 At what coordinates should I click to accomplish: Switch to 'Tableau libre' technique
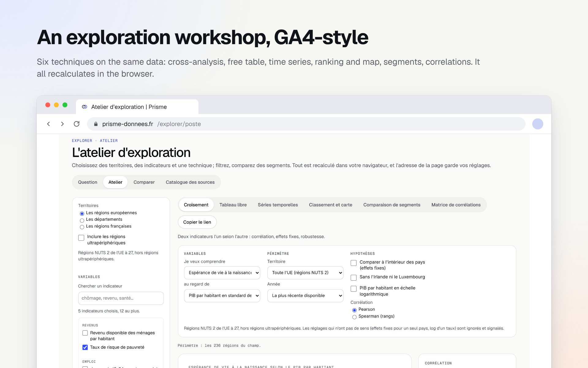233,205
